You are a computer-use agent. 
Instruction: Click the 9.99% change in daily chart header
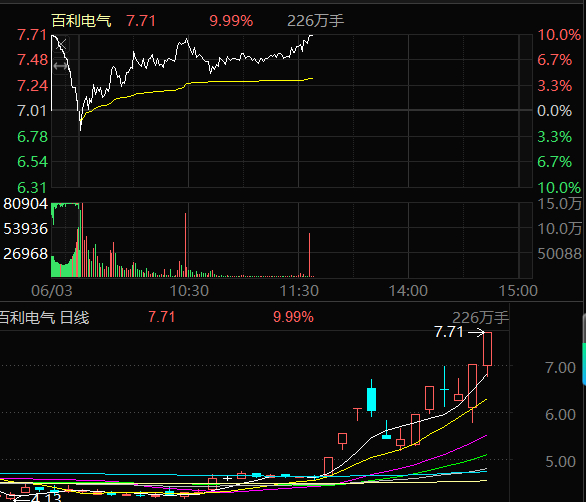click(293, 317)
